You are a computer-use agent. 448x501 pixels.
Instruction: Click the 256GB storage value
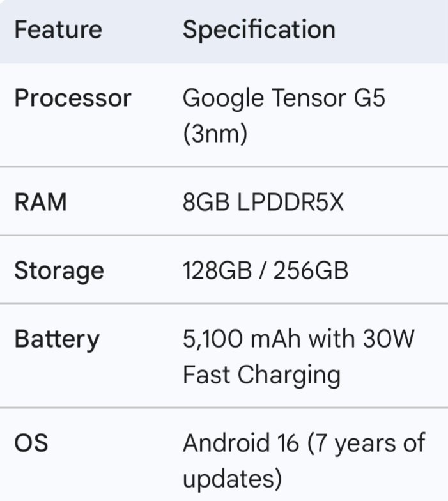311,270
